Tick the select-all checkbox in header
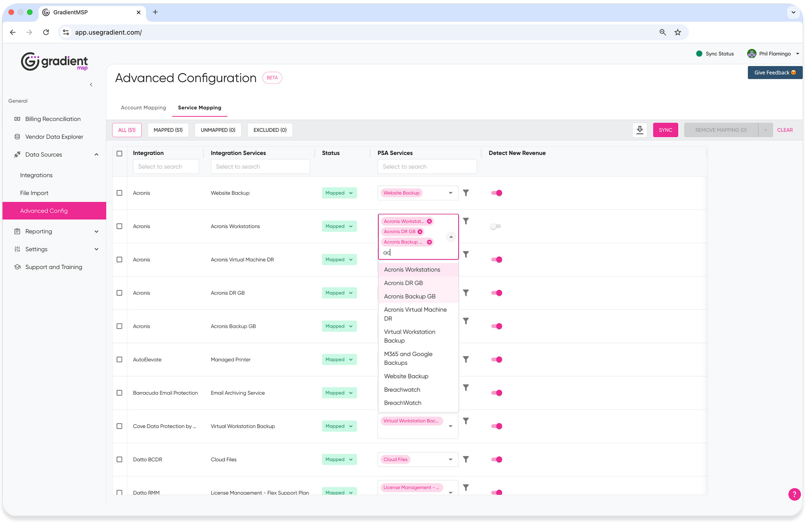Screen dimensions: 805x532 (x=119, y=153)
